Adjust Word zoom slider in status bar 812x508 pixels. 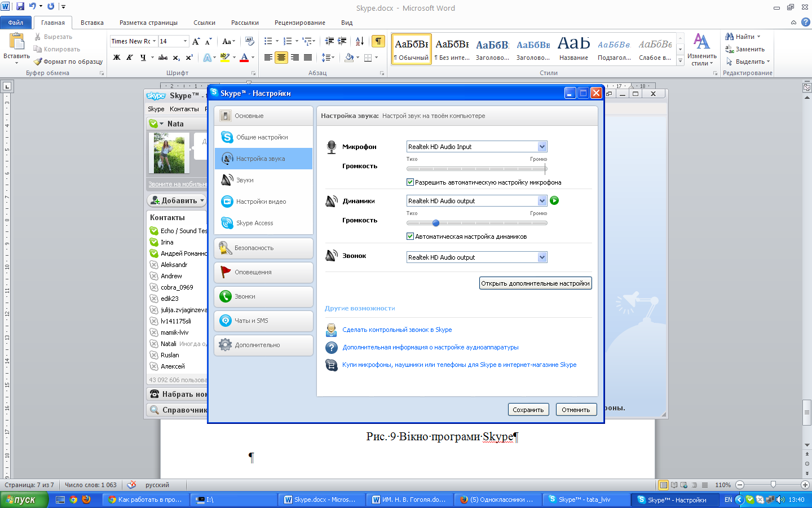[773, 485]
